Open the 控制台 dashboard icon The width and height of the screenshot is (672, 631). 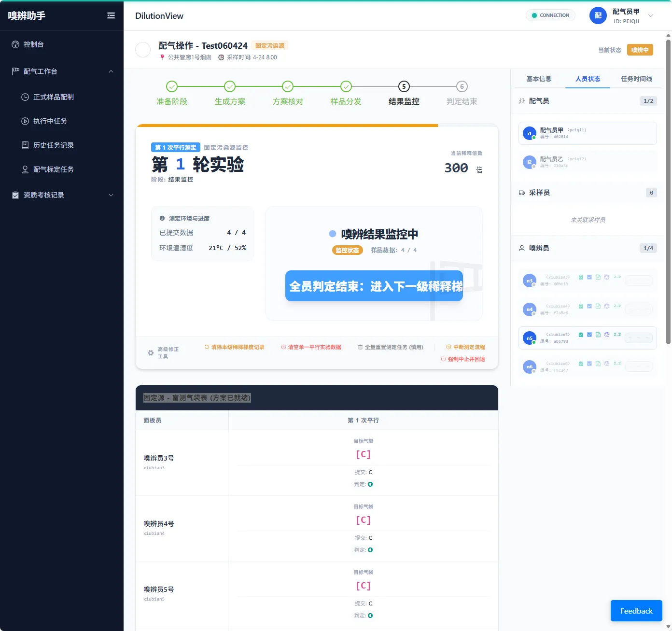click(x=15, y=44)
